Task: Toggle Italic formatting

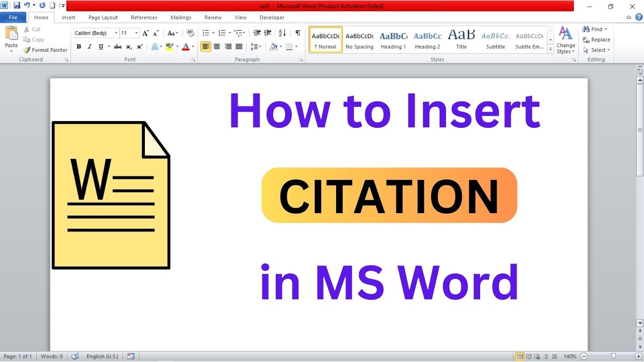Action: [x=90, y=47]
